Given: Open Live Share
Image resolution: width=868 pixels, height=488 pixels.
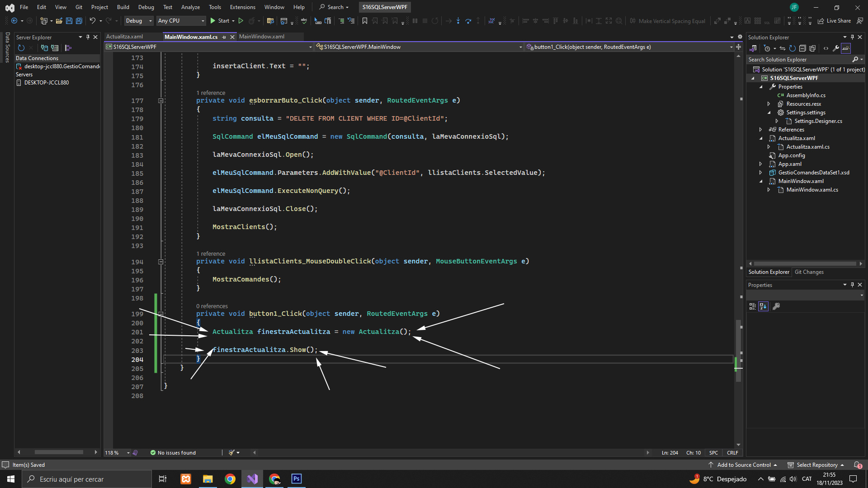Looking at the screenshot, I should 834,21.
